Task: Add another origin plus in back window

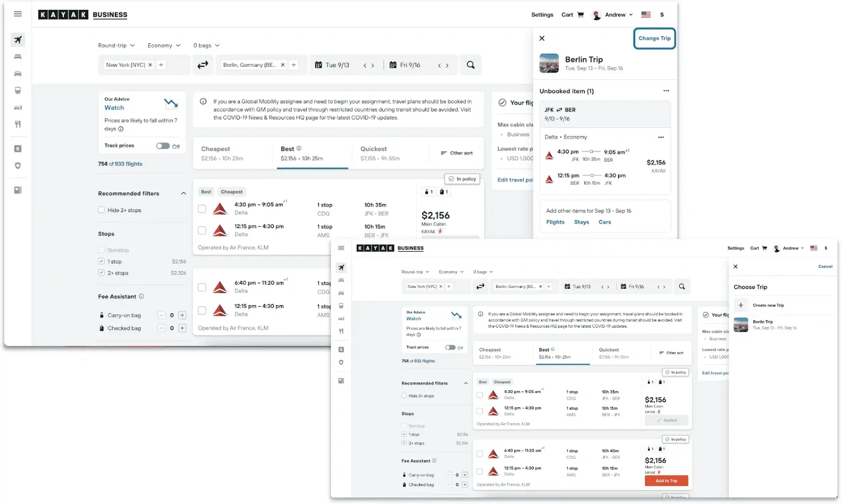Action: point(161,65)
